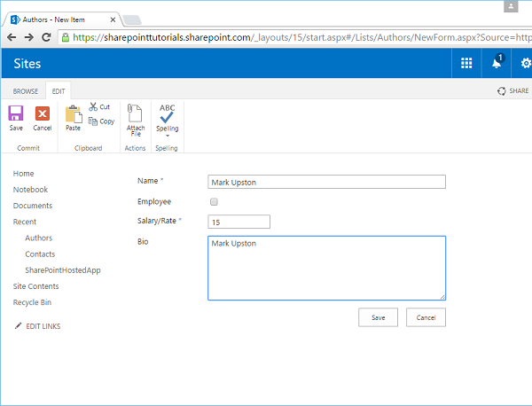The image size is (532, 406).
Task: Click into the Salary/Rate field
Action: pos(239,222)
